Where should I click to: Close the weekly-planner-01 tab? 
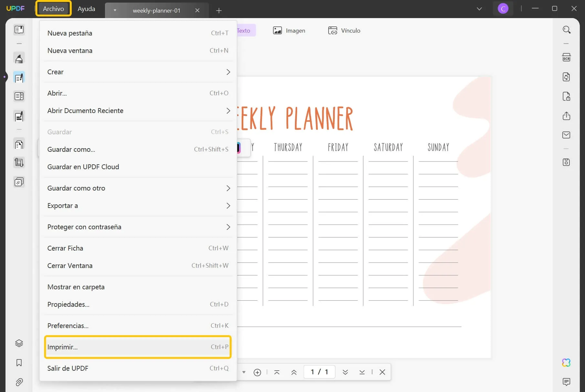[197, 11]
